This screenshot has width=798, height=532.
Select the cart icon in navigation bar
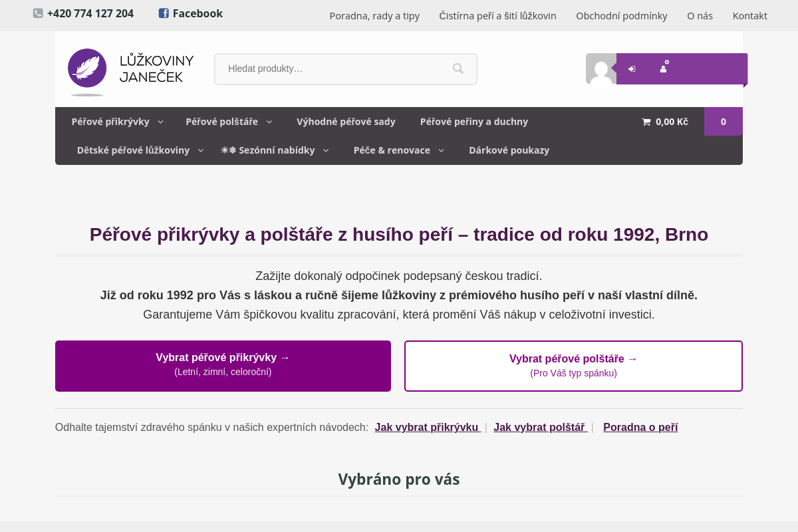pyautogui.click(x=646, y=121)
